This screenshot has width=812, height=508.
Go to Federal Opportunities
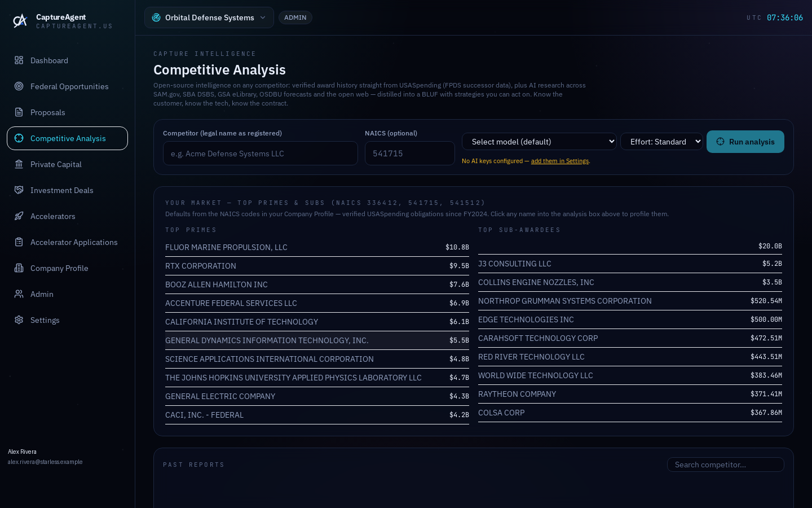(67, 86)
